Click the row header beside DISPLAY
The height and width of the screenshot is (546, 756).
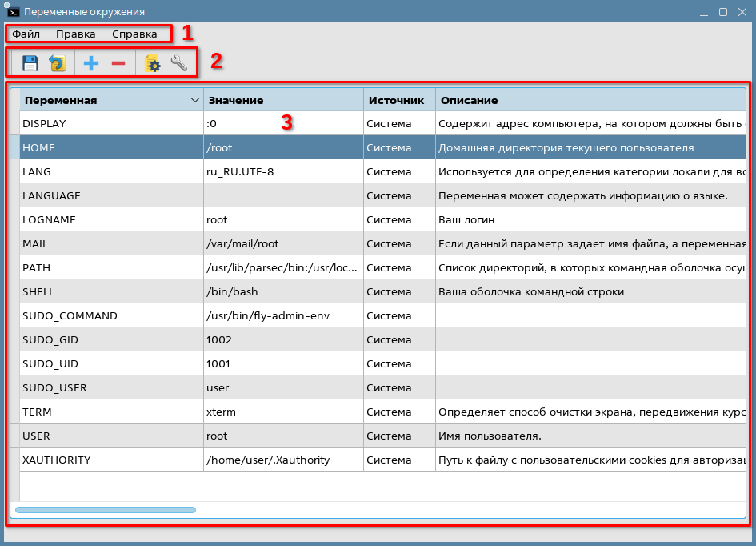pos(14,123)
